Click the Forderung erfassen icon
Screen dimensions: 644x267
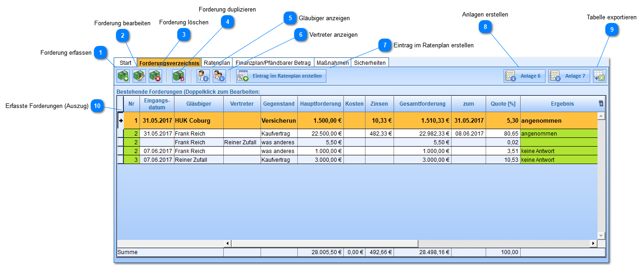coord(123,76)
